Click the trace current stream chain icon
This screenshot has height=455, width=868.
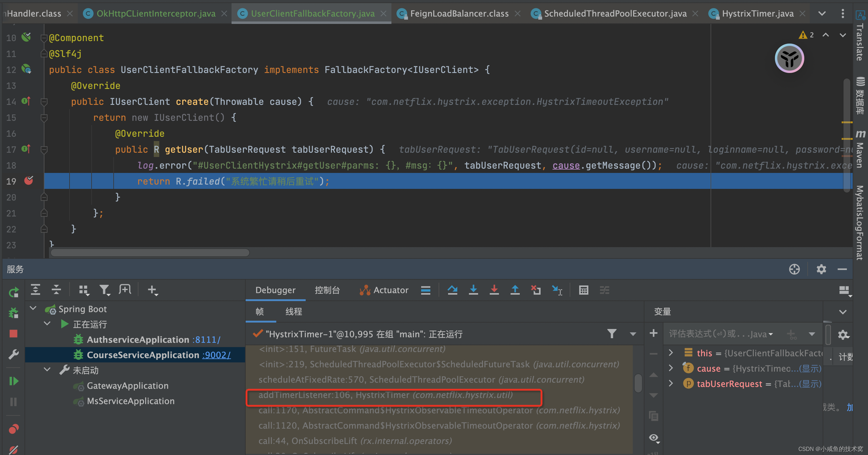(605, 290)
